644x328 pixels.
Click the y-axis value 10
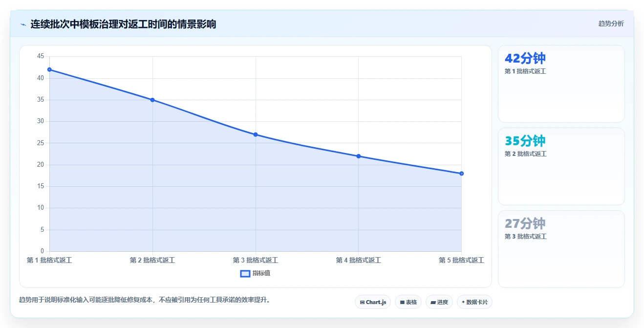[41, 208]
